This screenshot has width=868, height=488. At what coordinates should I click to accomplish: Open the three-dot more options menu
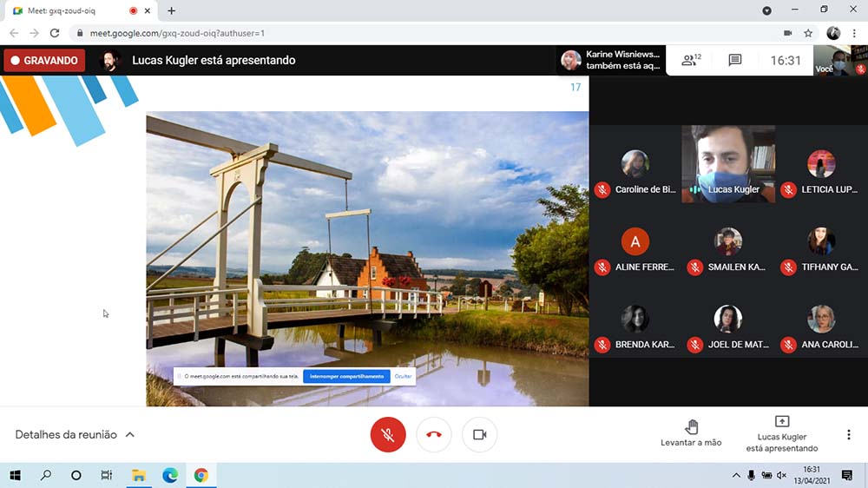[849, 435]
